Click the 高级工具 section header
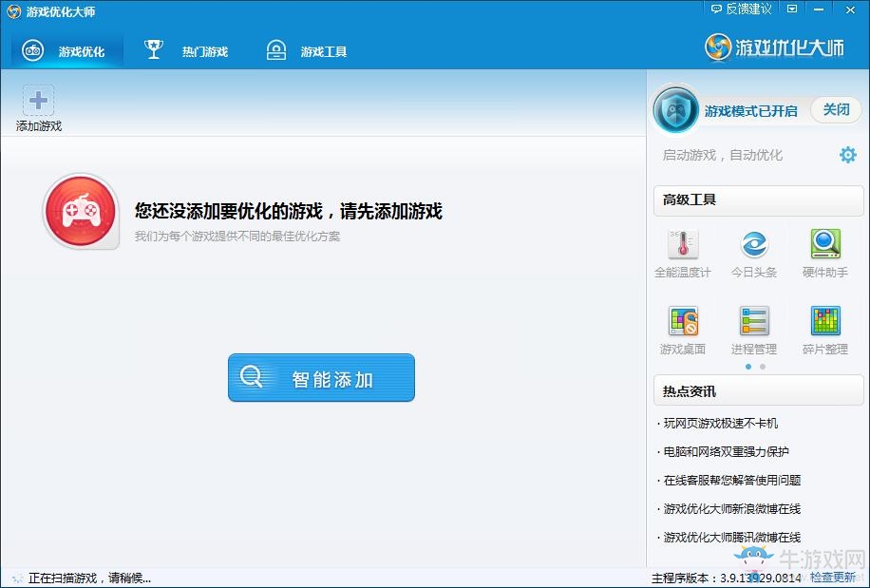The image size is (870, 588). pos(759,200)
